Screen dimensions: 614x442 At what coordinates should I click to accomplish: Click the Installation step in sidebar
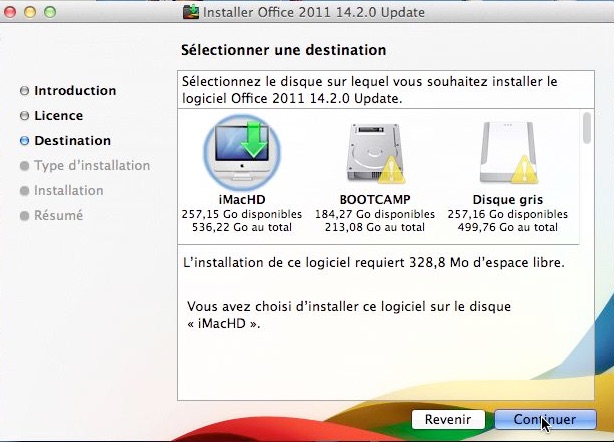(69, 191)
